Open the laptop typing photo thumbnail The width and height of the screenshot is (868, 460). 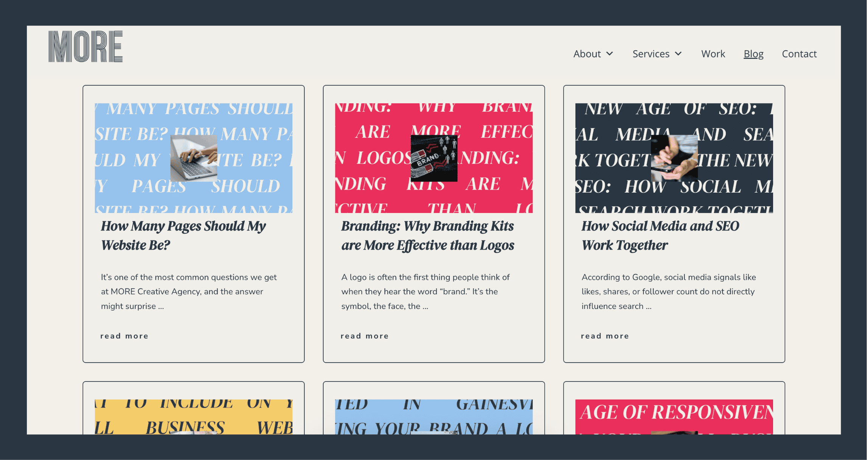[194, 158]
